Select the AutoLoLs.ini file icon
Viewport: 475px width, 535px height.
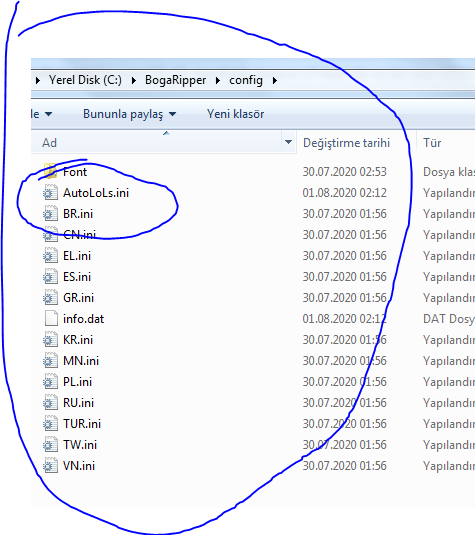51,192
